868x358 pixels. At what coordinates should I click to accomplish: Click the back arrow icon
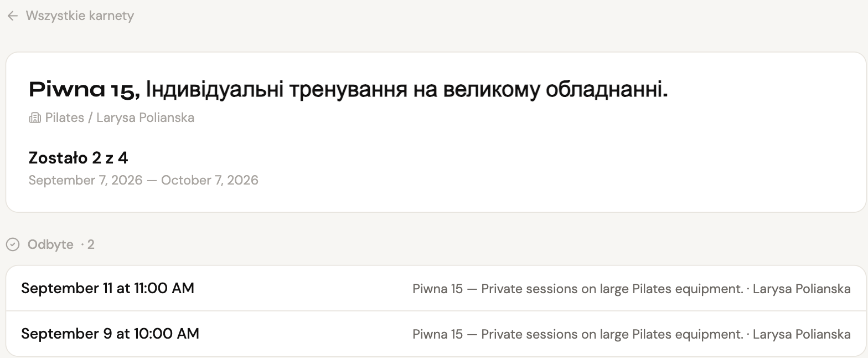tap(13, 16)
